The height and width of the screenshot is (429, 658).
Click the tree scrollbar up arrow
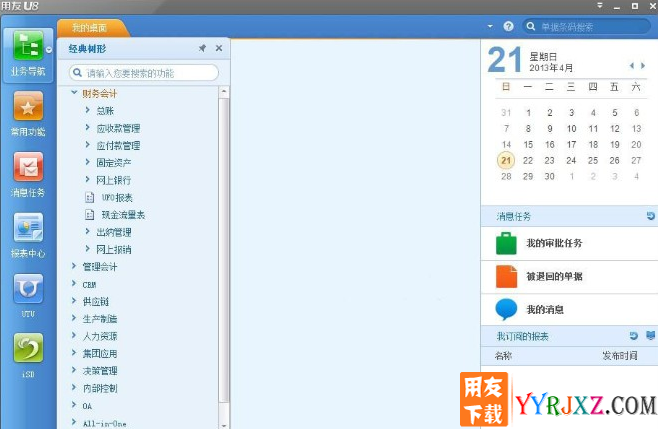224,91
